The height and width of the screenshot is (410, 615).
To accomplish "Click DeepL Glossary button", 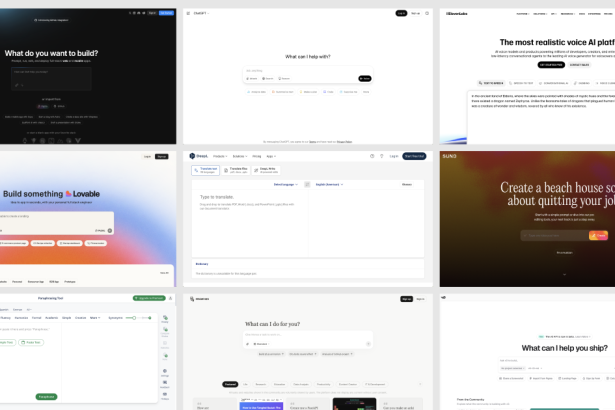I will [407, 184].
